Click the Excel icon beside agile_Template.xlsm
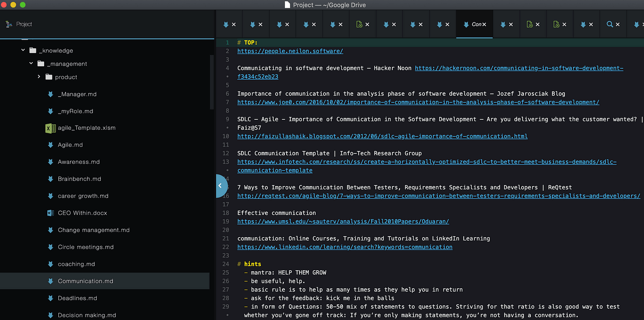This screenshot has width=644, height=320. [50, 128]
